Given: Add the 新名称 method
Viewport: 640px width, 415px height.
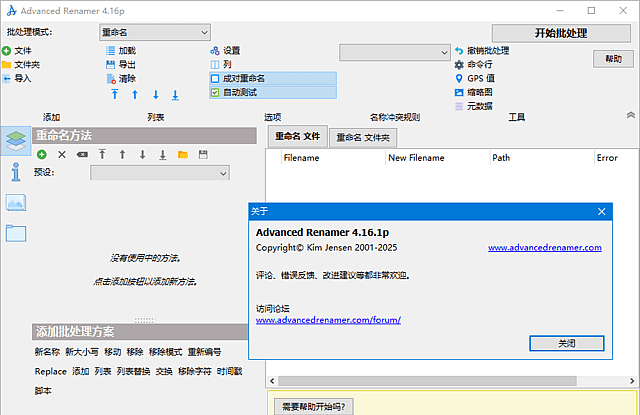Looking at the screenshot, I should pos(47,352).
